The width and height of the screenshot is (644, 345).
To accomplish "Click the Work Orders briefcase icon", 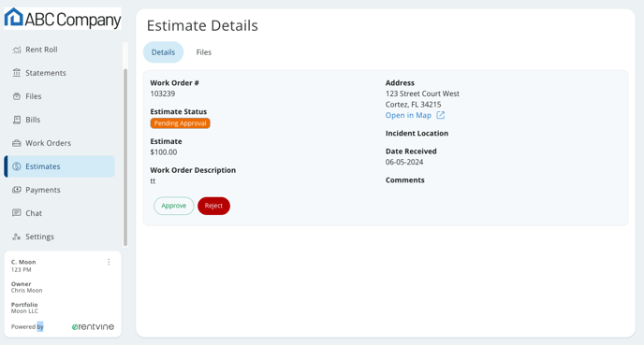I will [17, 143].
